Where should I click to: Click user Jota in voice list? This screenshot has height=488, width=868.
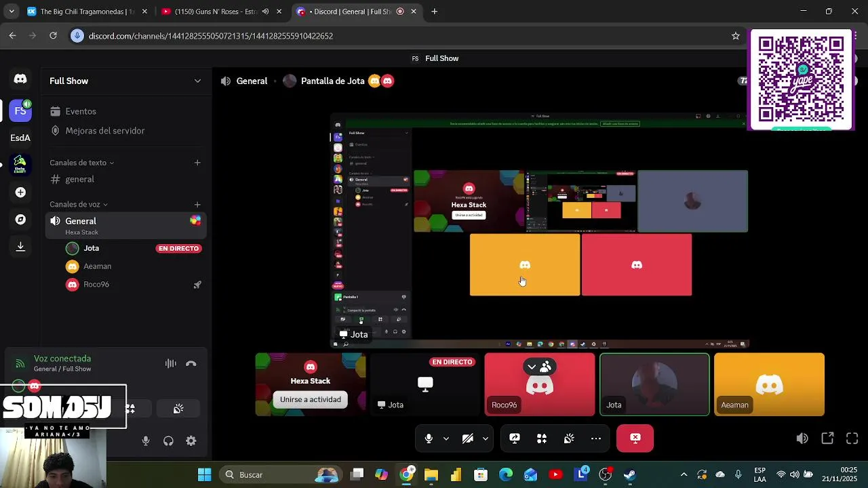(x=92, y=248)
